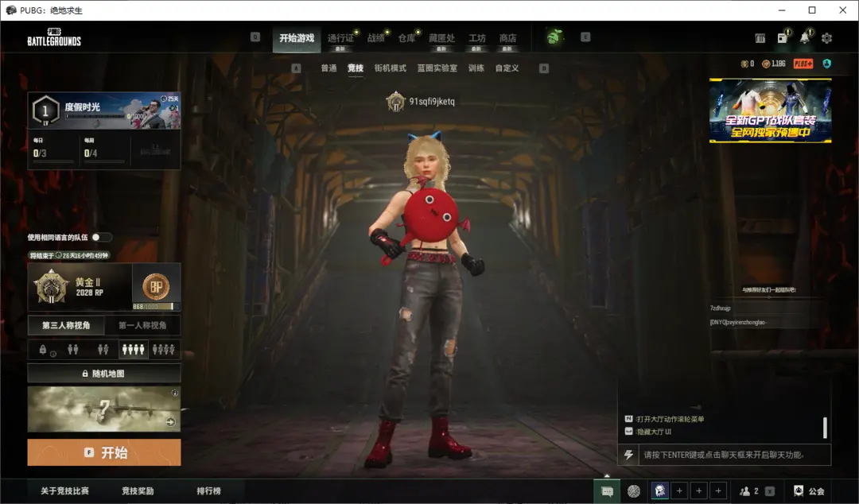Switch to 开始游戏 tab
This screenshot has width=859, height=504.
point(297,38)
